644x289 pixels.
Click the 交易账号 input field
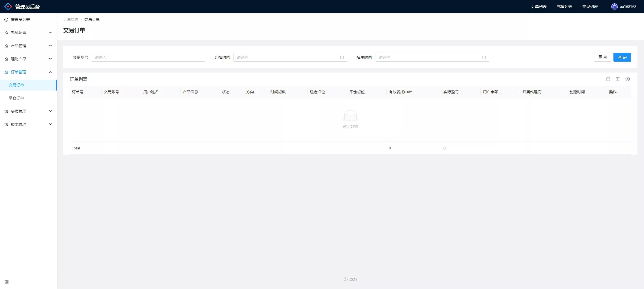coord(148,57)
